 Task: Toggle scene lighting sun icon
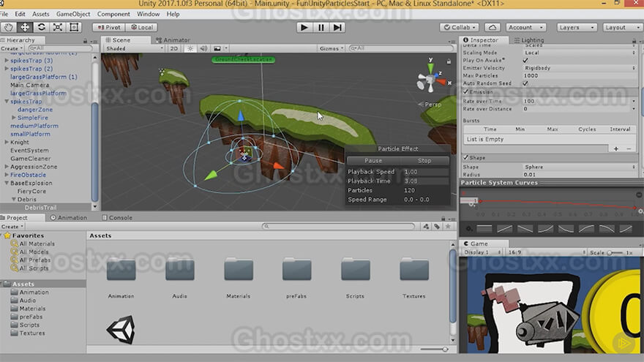190,48
